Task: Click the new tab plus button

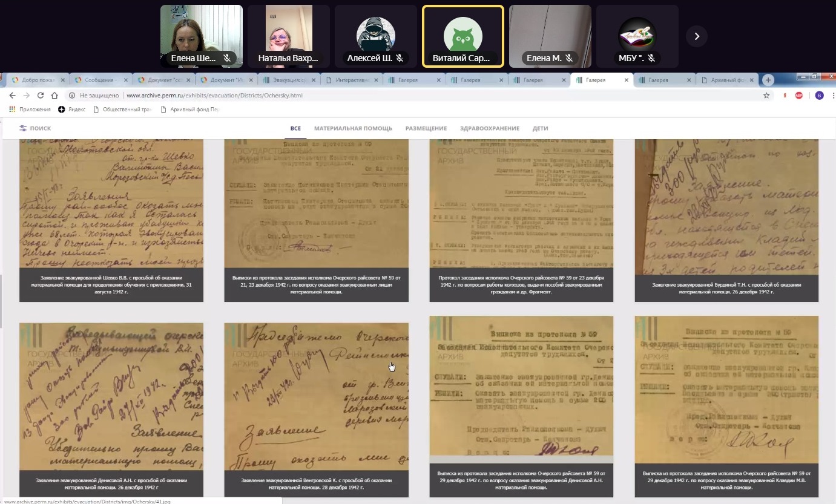Action: [x=768, y=80]
